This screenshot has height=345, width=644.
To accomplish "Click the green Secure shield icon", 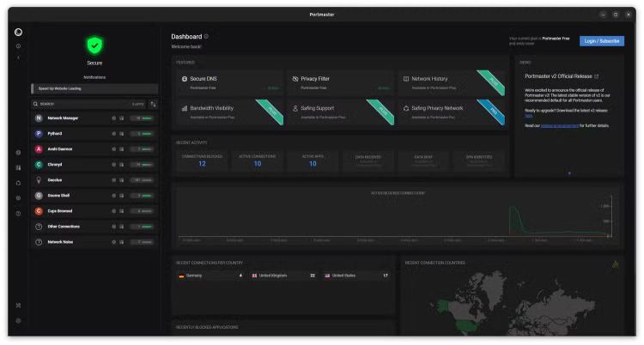I will pyautogui.click(x=94, y=45).
